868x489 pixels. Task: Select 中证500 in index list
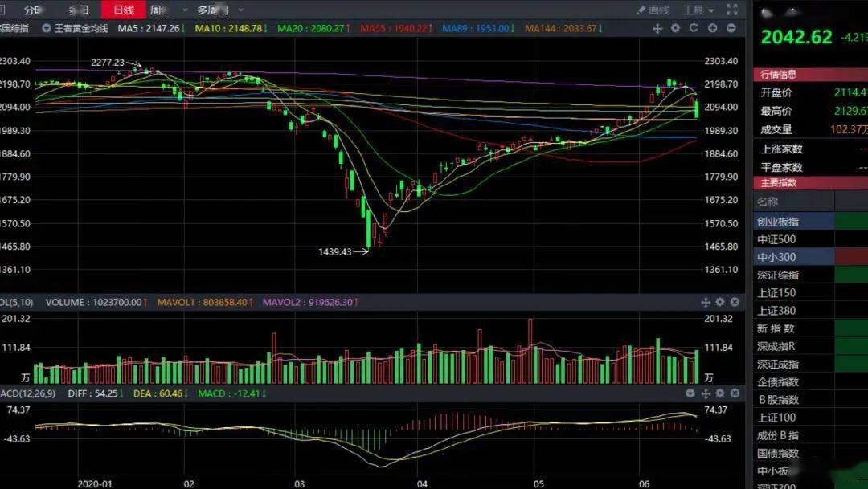[x=793, y=239]
